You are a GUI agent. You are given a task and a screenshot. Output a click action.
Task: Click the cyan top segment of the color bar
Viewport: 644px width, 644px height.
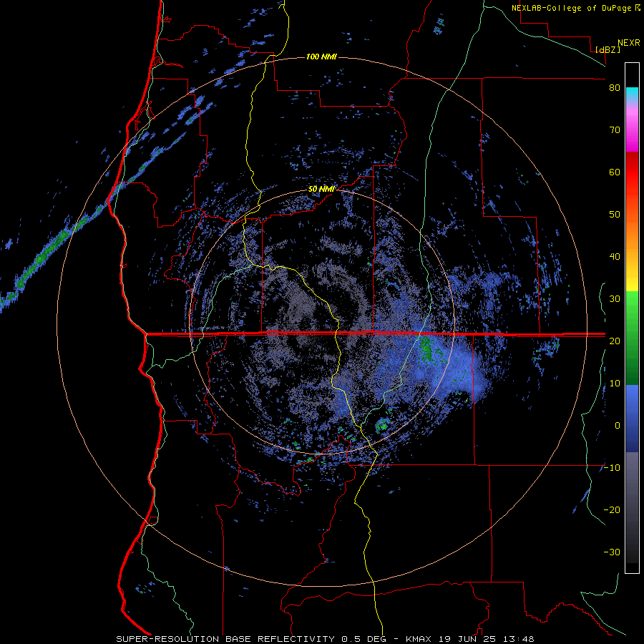tap(632, 94)
